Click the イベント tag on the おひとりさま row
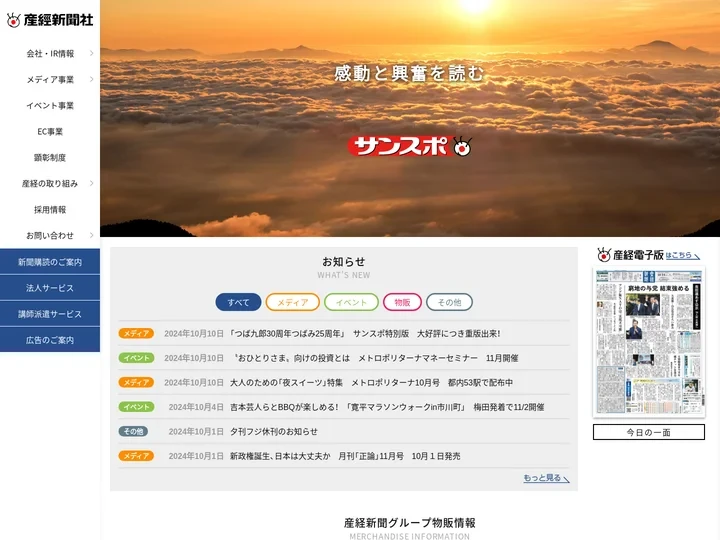The width and height of the screenshot is (720, 540). click(x=136, y=358)
